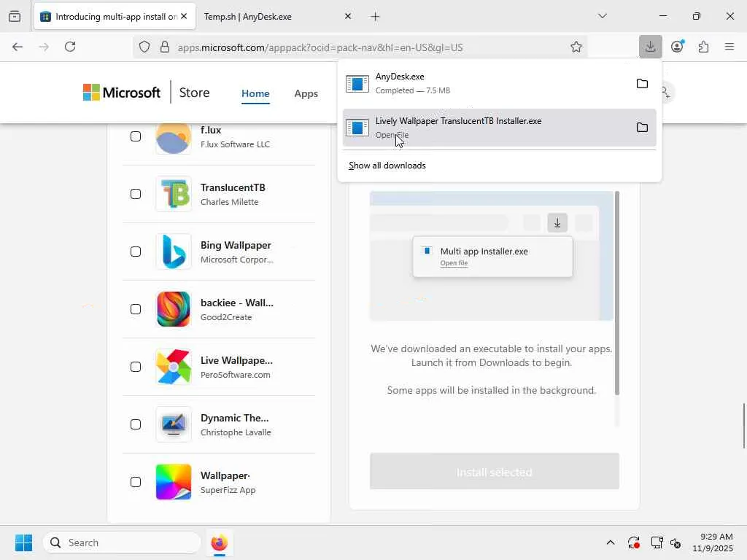Expand the list all tabs chevron

[x=602, y=16]
